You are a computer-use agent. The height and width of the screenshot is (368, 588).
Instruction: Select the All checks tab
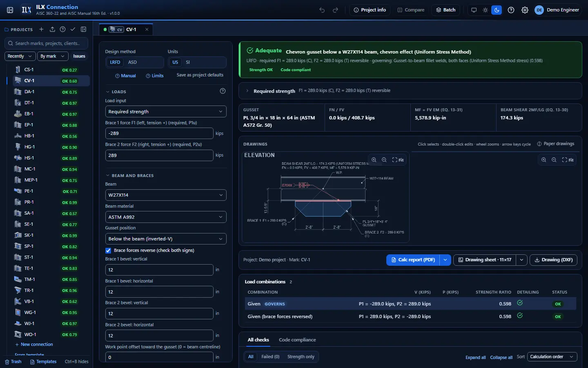coord(258,340)
